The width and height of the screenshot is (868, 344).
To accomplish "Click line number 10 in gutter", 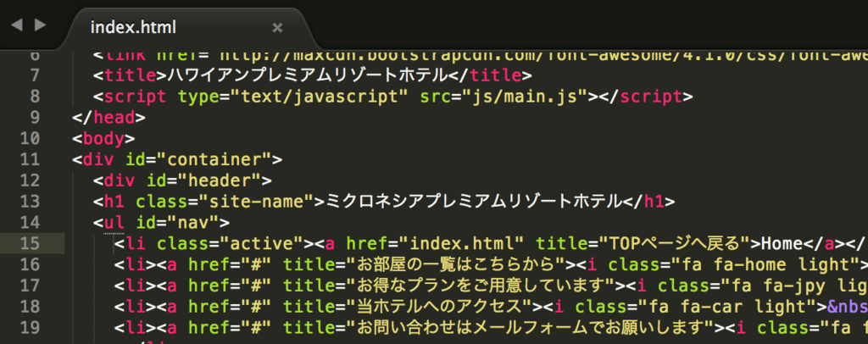I will point(30,138).
